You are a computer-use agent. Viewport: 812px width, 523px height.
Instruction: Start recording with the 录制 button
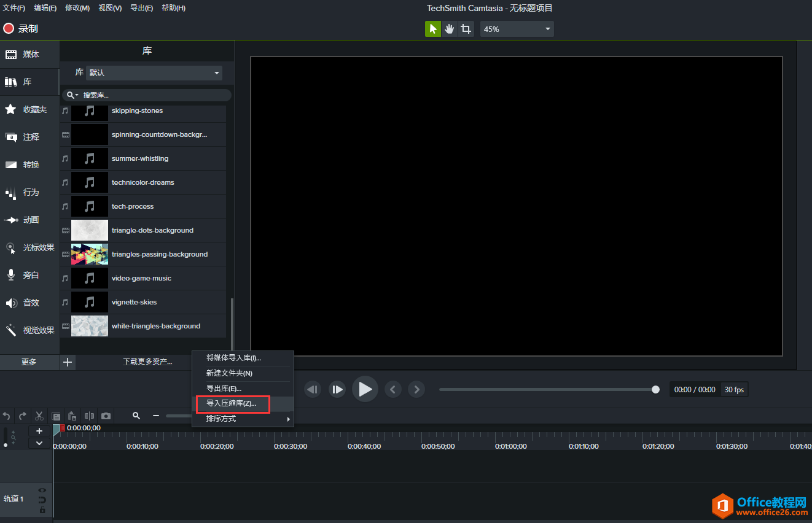pyautogui.click(x=21, y=29)
